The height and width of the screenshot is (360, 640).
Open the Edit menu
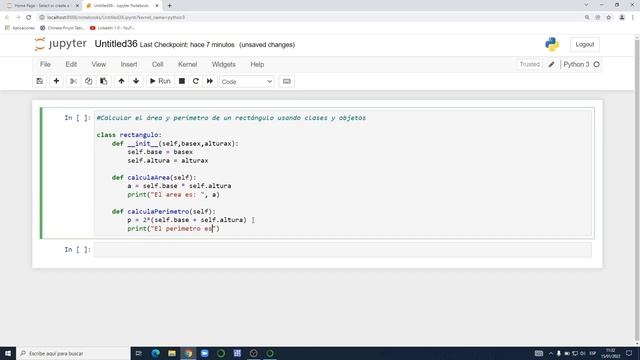pos(71,64)
